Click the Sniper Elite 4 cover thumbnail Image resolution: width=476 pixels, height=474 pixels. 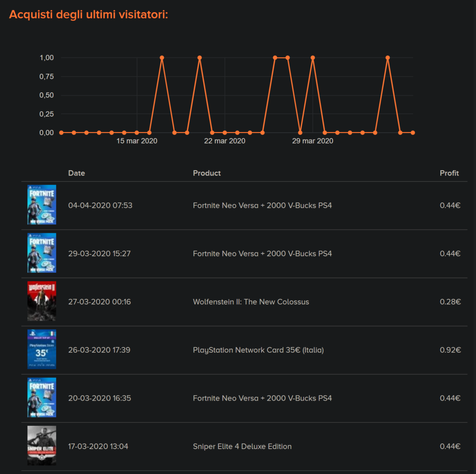[41, 446]
